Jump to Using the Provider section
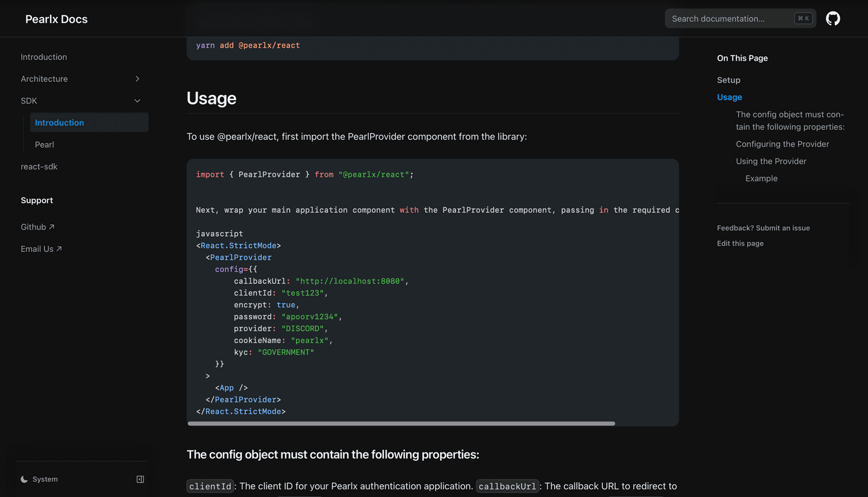Viewport: 868px width, 497px height. (x=771, y=161)
